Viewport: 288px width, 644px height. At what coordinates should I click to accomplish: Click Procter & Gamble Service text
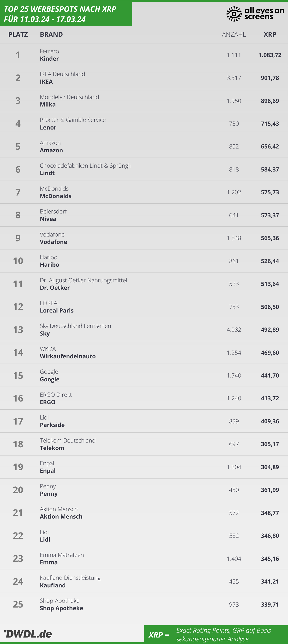click(x=73, y=120)
